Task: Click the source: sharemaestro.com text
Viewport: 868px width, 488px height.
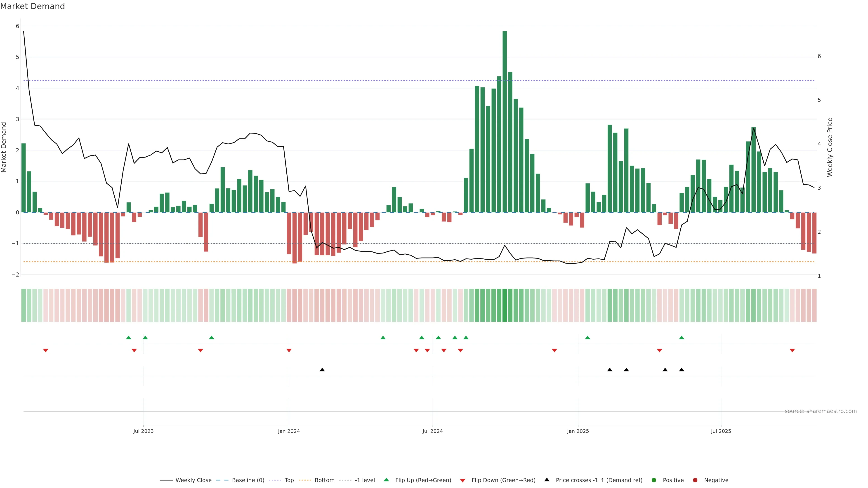Action: [x=821, y=411]
